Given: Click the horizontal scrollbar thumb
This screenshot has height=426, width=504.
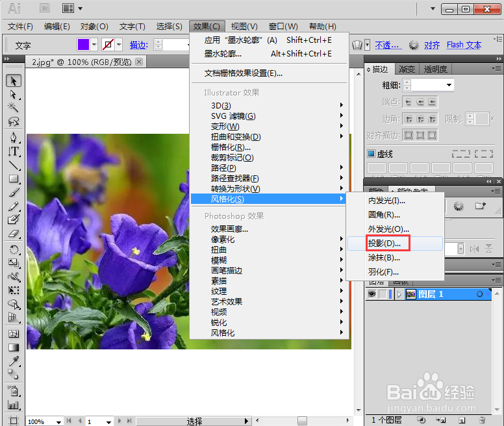Looking at the screenshot, I should pyautogui.click(x=302, y=420).
